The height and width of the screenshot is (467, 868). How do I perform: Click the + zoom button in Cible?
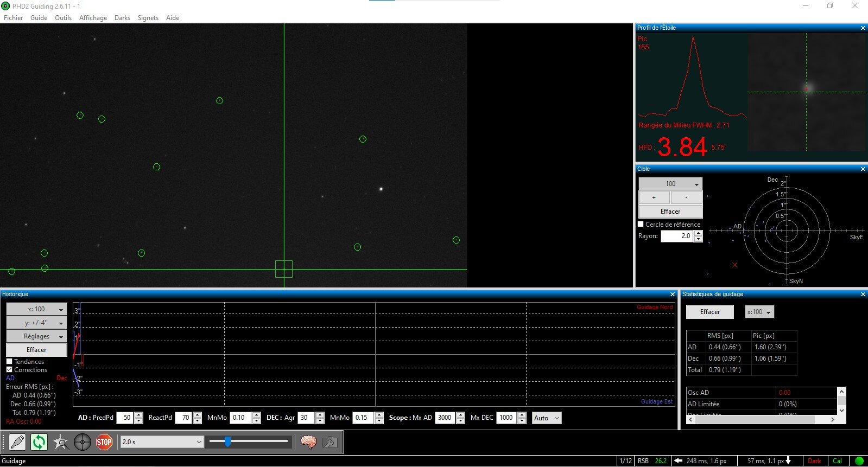654,197
